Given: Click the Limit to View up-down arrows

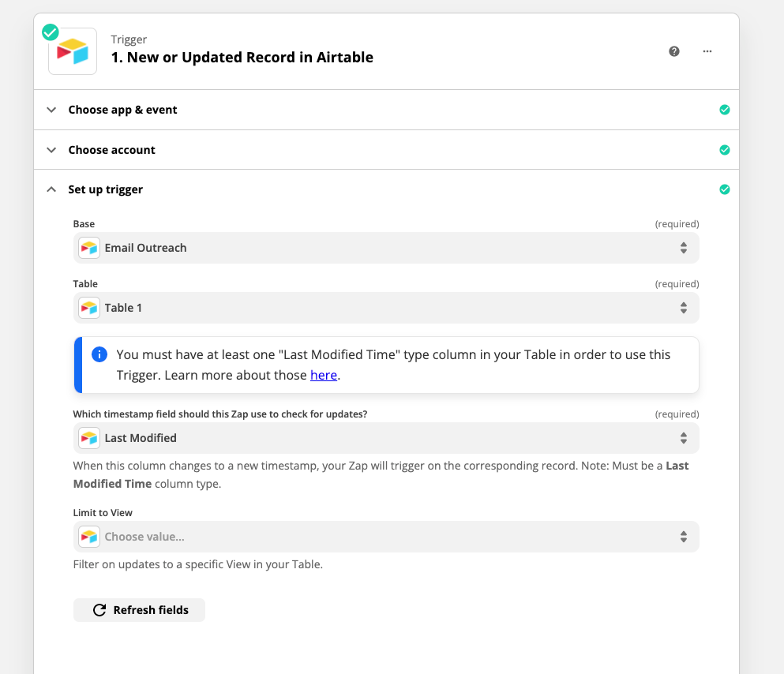Looking at the screenshot, I should pos(684,537).
